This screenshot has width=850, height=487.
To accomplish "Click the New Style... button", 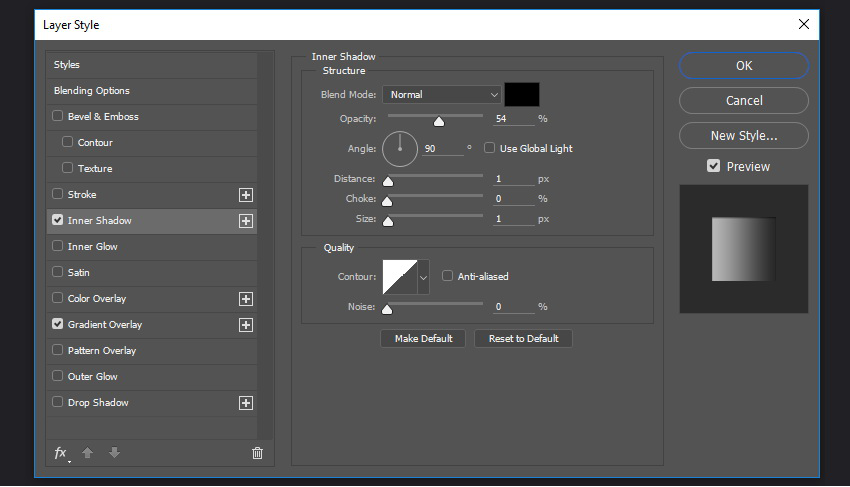I will point(744,136).
